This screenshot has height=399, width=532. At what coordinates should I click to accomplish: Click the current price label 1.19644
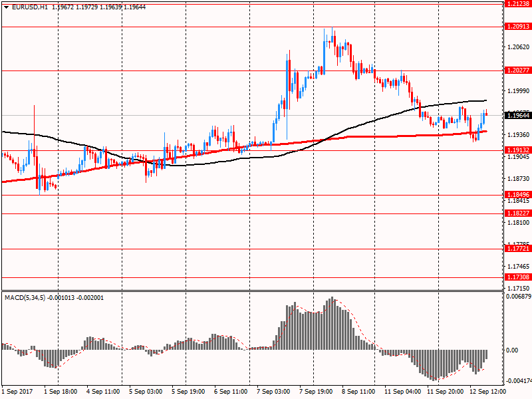(518, 115)
